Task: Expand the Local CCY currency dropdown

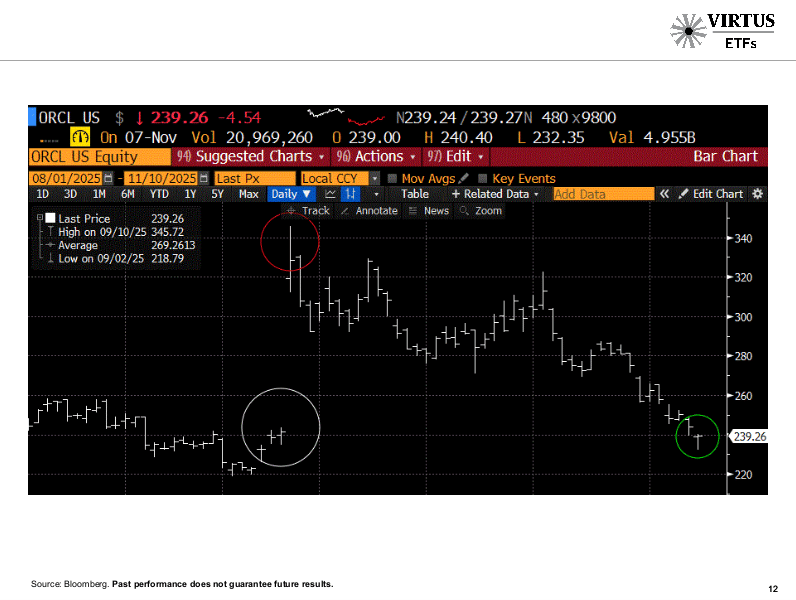Action: 375,179
